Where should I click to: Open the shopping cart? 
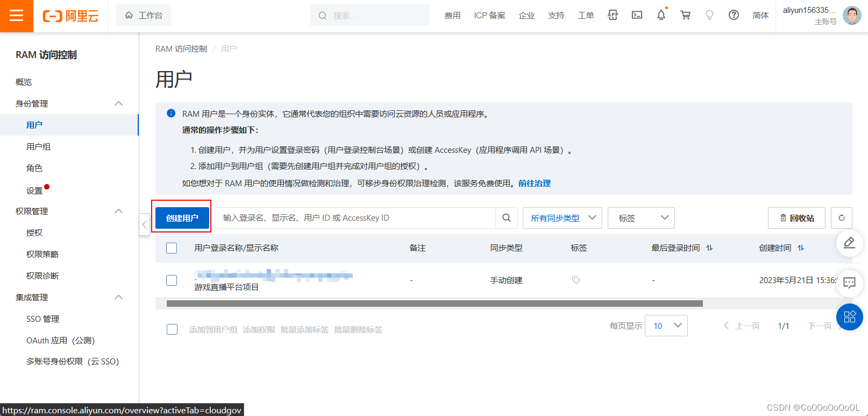(x=685, y=15)
